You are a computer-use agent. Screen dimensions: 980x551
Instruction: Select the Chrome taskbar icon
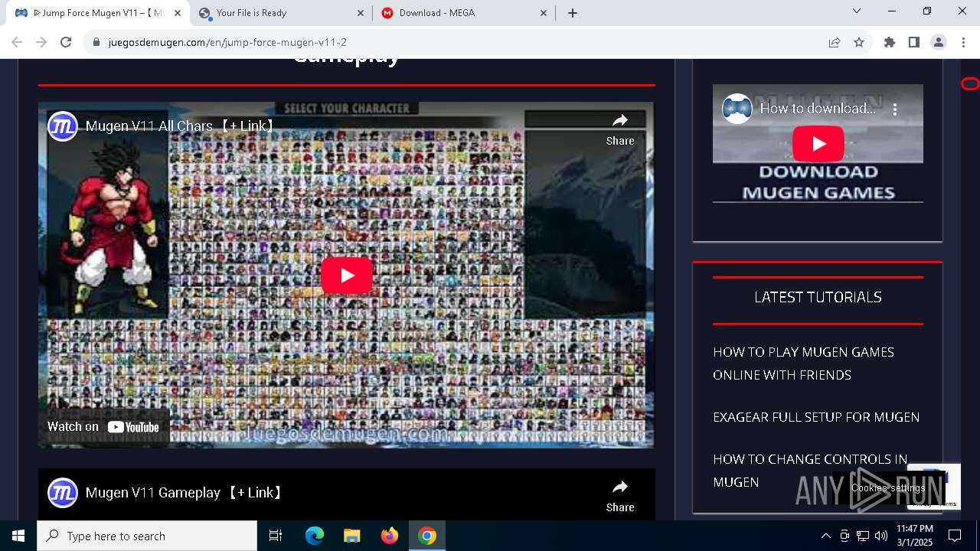[x=427, y=536]
